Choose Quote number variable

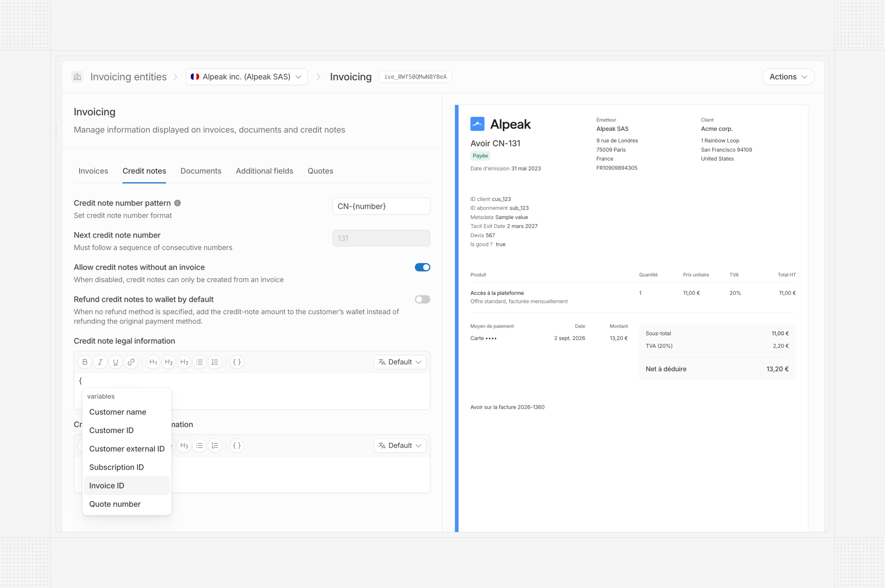pyautogui.click(x=127, y=504)
